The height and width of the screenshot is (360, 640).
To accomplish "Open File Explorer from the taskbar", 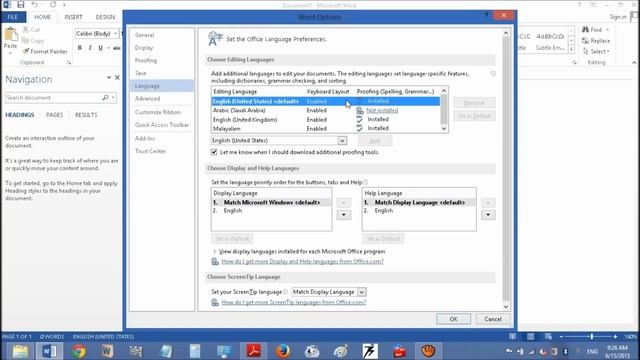I will coord(20,351).
